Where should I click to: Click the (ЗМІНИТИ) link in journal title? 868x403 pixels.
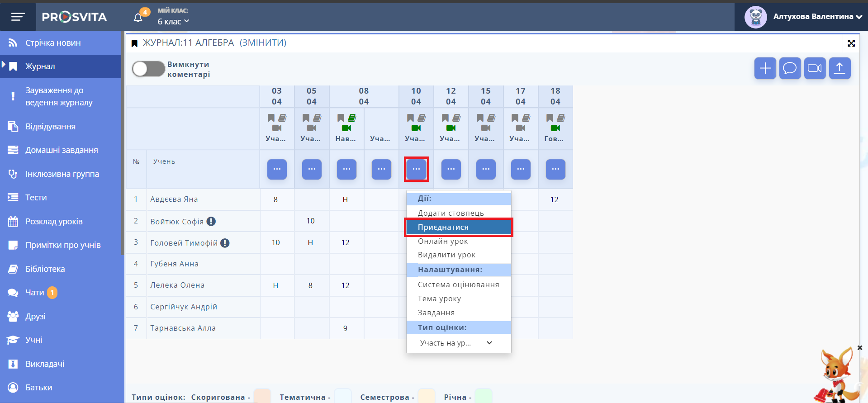pyautogui.click(x=263, y=43)
